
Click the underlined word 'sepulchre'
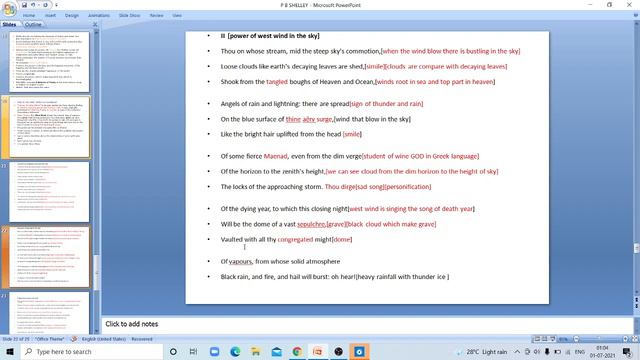(311, 224)
